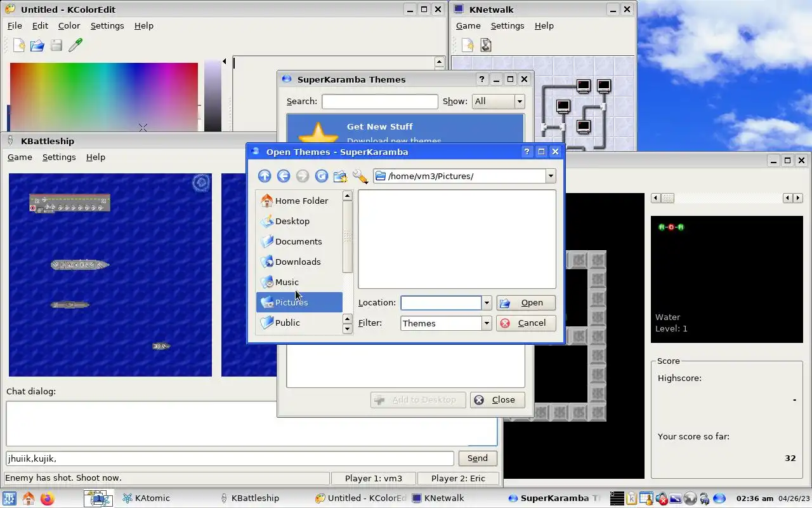Screen dimensions: 812x508
Task: Open the Settings menu in KBattleship
Action: click(x=59, y=157)
